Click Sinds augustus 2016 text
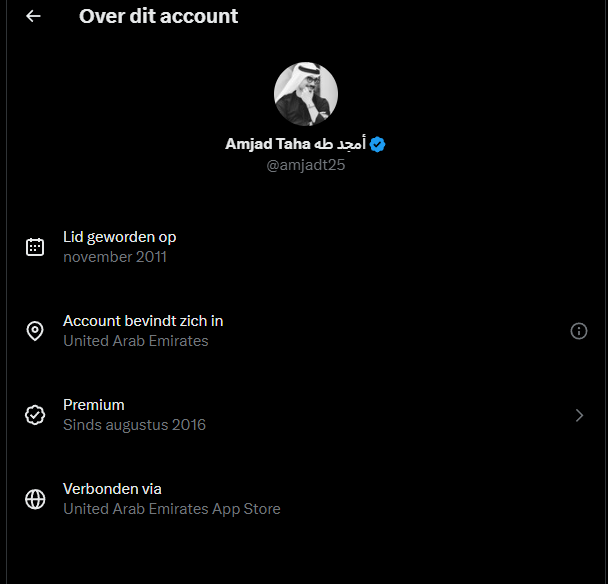The width and height of the screenshot is (608, 584). pos(135,425)
